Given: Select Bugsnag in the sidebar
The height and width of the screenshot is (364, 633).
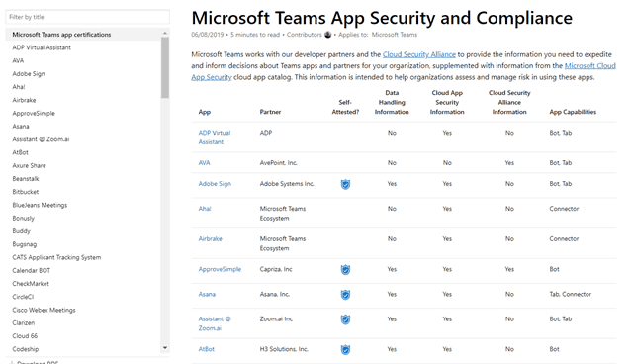Looking at the screenshot, I should coord(24,244).
